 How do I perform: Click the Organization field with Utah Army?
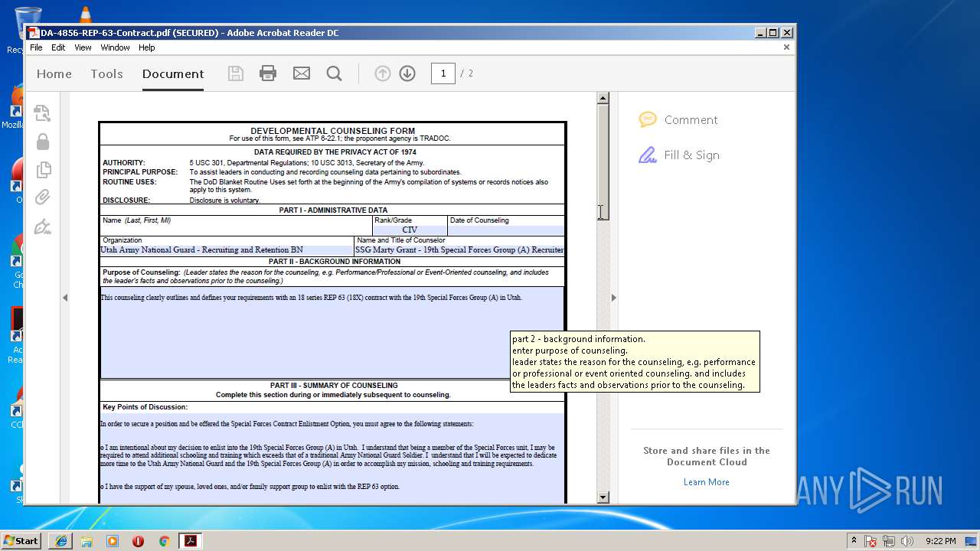(227, 250)
